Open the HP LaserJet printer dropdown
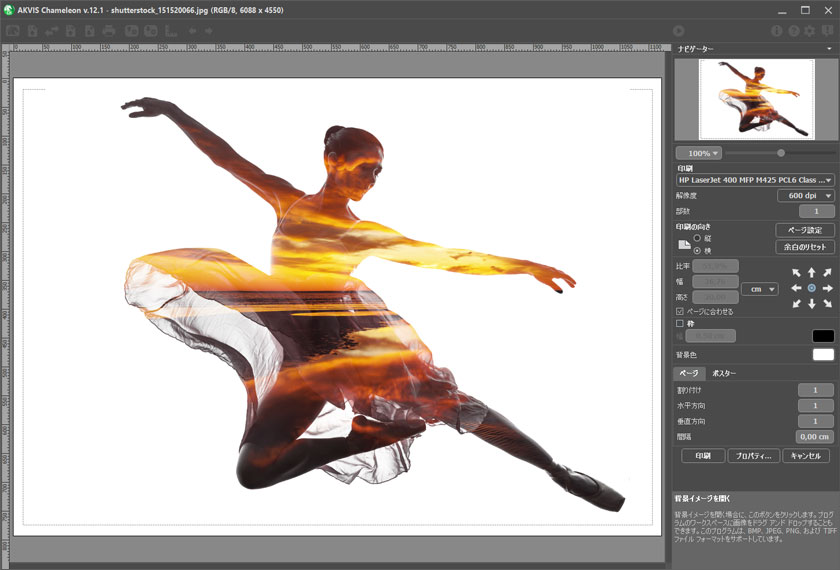The height and width of the screenshot is (570, 840). pos(755,180)
